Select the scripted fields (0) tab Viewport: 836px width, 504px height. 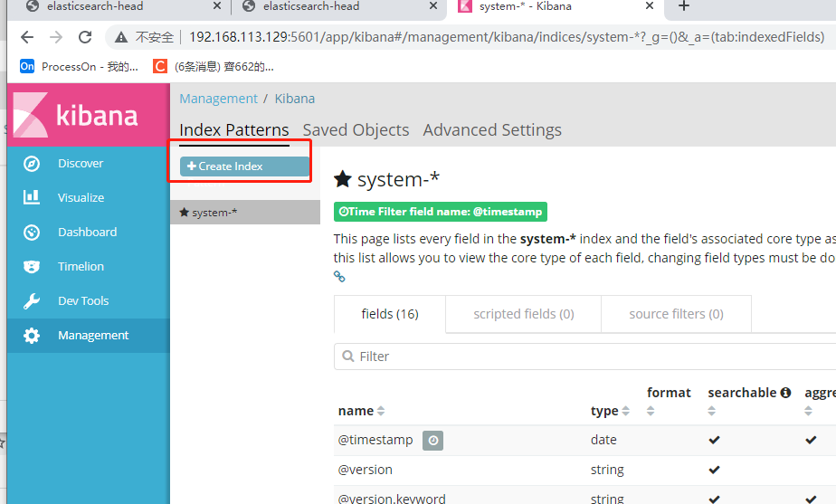[x=524, y=314]
